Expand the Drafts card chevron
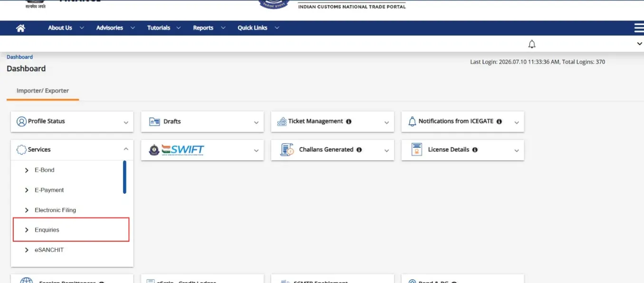Viewport: 644px width, 283px height. [256, 123]
